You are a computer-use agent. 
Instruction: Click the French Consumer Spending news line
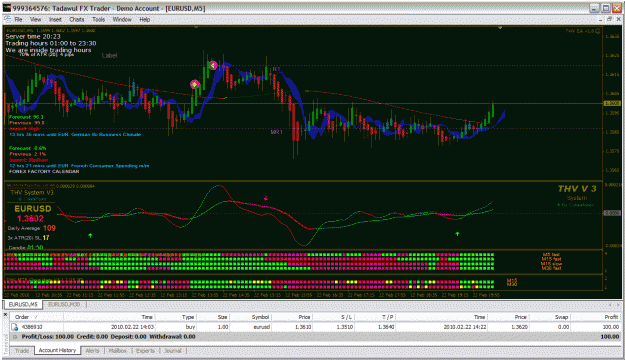point(79,166)
